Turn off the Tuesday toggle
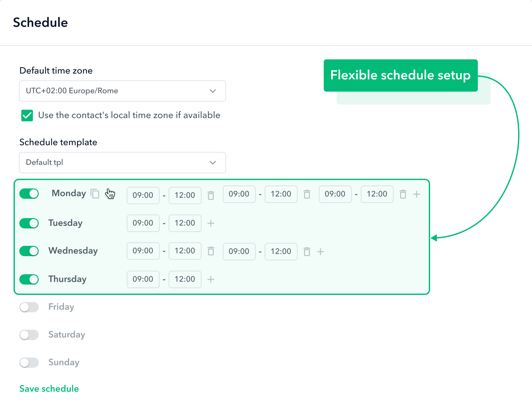This screenshot has height=402, width=532. (x=29, y=223)
